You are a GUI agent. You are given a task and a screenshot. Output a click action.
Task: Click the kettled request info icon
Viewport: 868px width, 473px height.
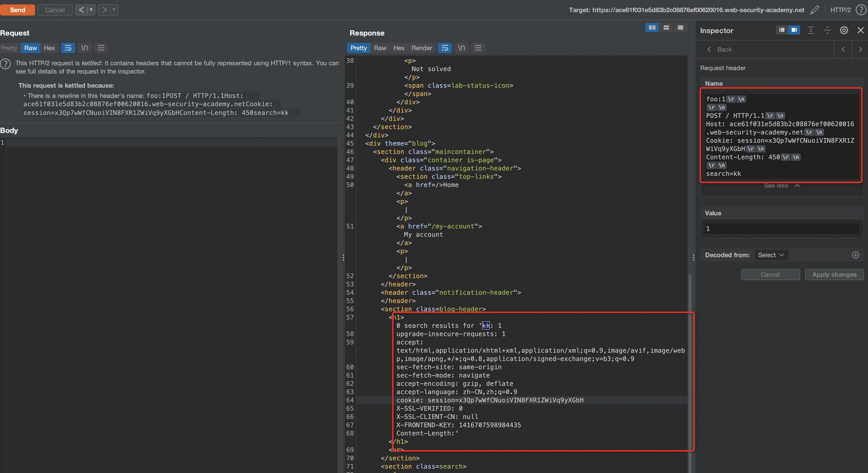[x=5, y=64]
